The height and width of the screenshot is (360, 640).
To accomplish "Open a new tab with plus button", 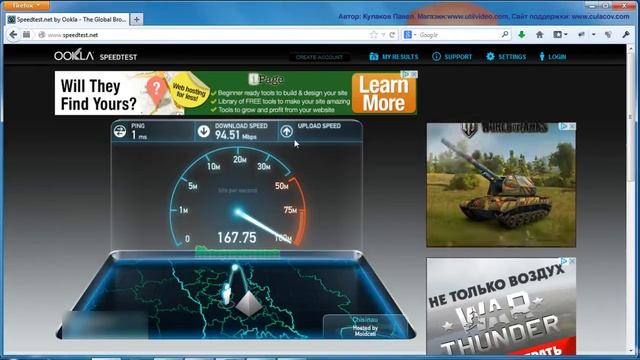I will [x=137, y=19].
